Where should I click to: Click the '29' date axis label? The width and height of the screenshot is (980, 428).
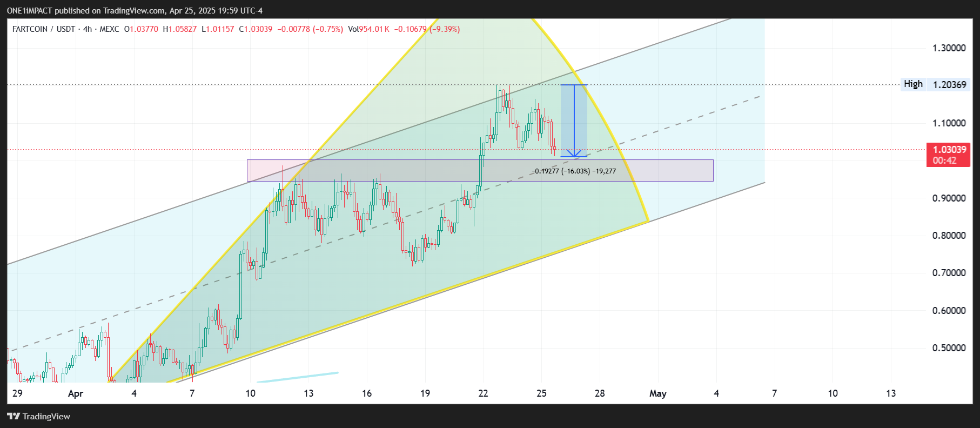(x=17, y=393)
